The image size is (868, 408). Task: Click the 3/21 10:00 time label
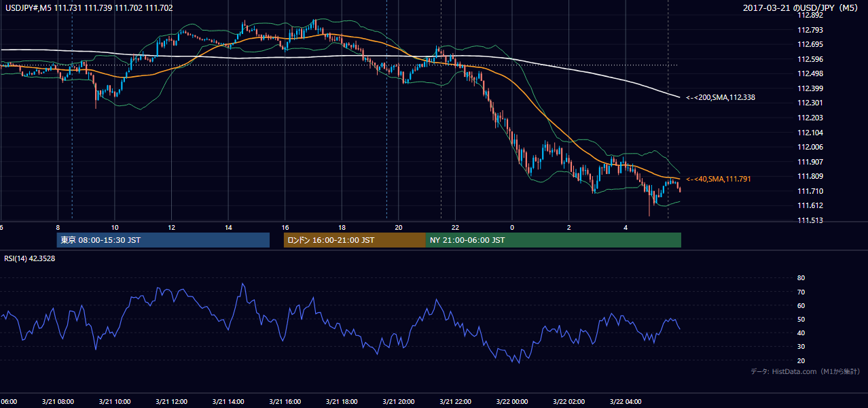pos(114,402)
